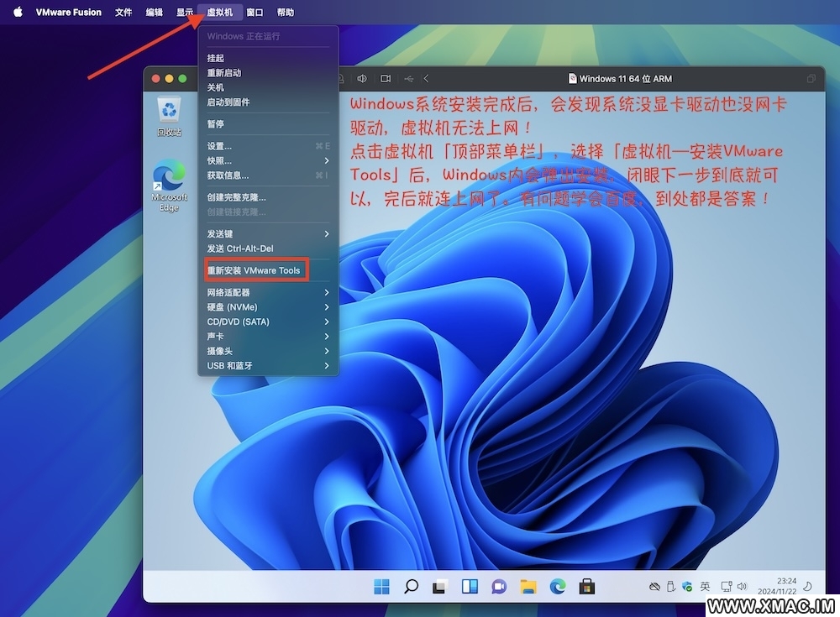Open Task View on taskbar
Viewport: 840px width, 617px height.
pyautogui.click(x=440, y=587)
